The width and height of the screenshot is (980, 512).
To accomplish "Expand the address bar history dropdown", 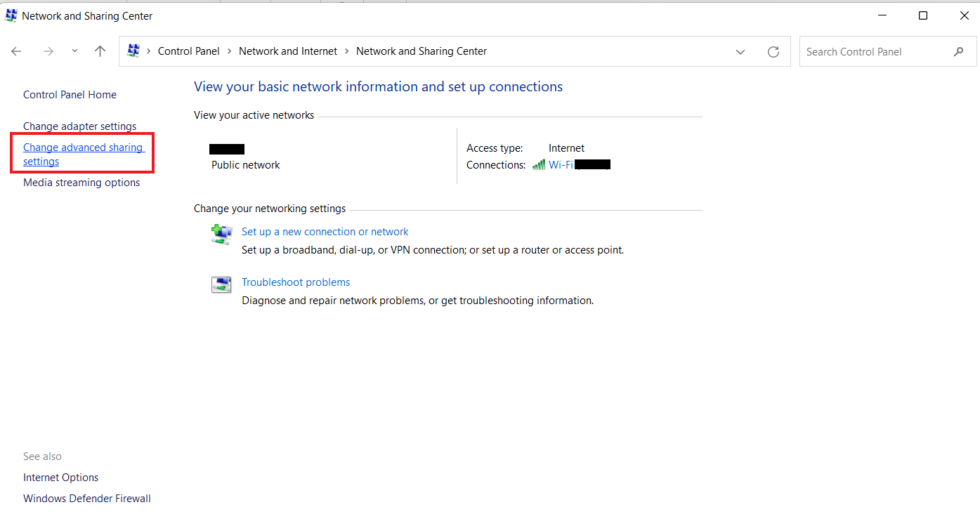I will 740,51.
